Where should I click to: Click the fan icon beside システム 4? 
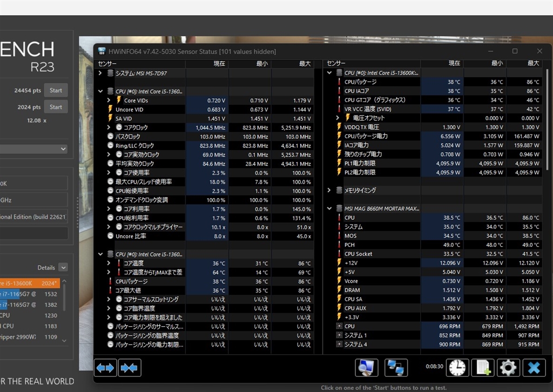point(339,344)
